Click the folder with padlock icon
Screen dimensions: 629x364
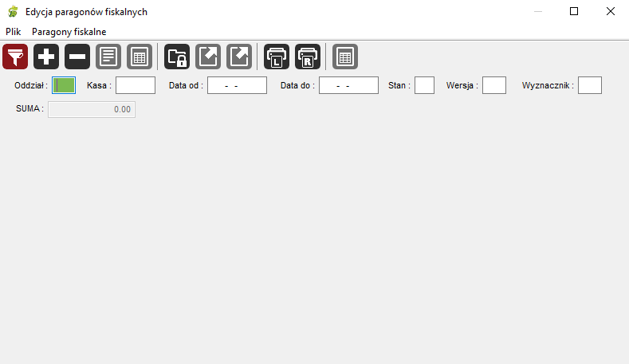[177, 57]
